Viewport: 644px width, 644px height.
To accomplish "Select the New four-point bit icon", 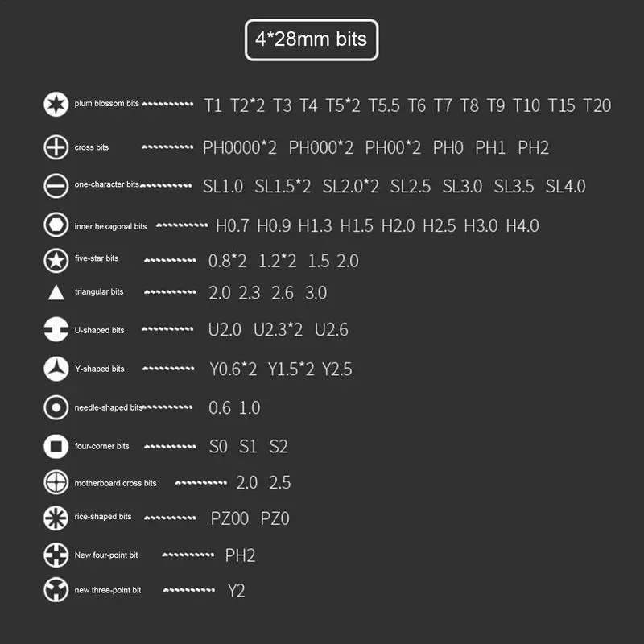I will 56,555.
